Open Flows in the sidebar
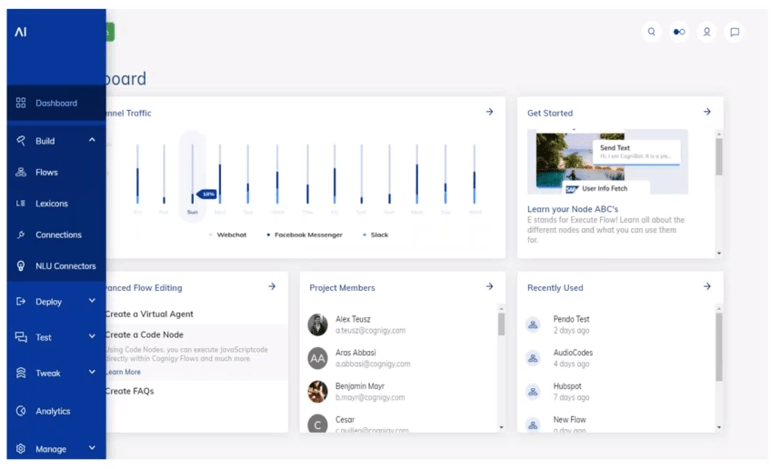The width and height of the screenshot is (781, 469). 46,172
